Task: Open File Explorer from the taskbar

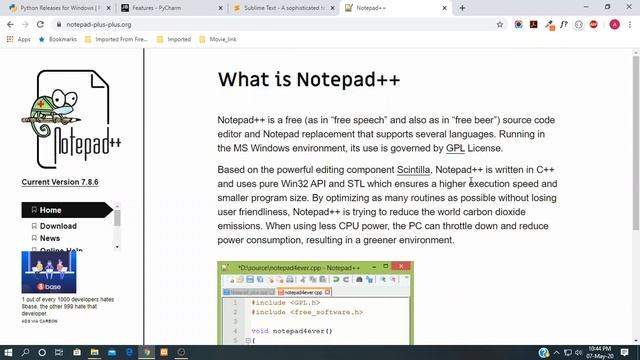Action: click(94, 352)
